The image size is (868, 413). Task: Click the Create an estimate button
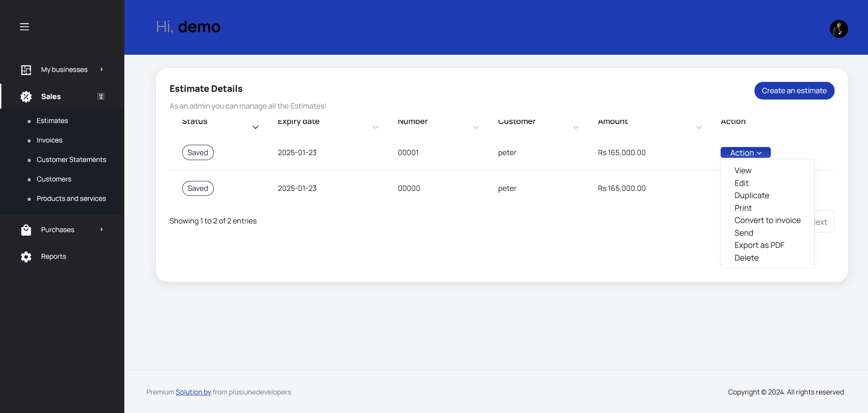[794, 90]
